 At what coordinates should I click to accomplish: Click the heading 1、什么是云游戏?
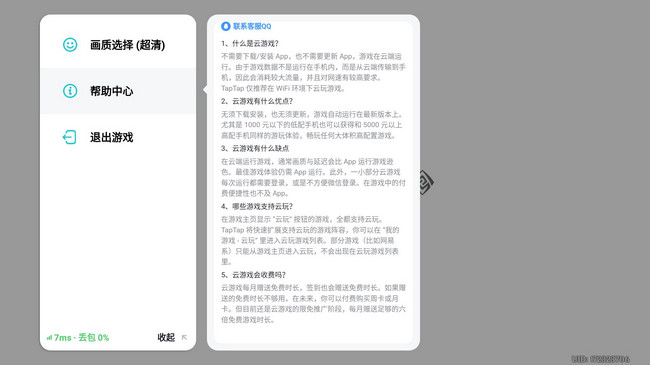(x=250, y=43)
